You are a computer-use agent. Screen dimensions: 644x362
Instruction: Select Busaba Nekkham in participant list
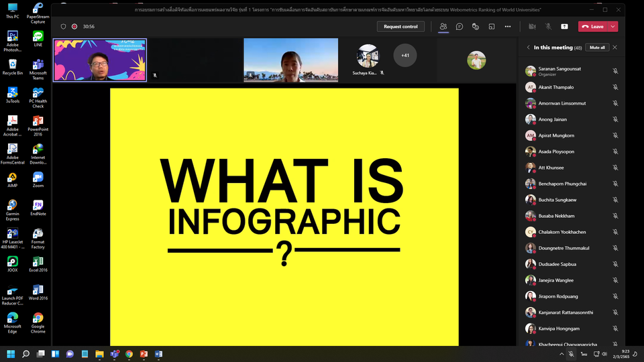(x=572, y=216)
